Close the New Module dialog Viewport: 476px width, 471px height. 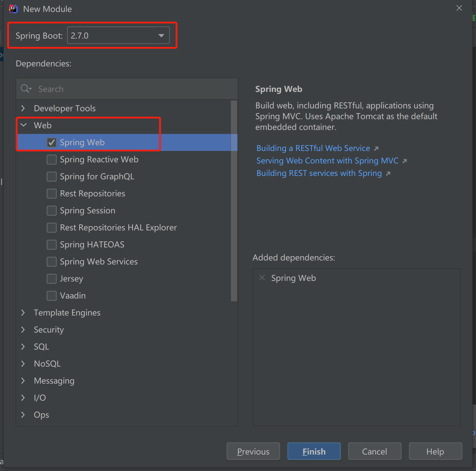(459, 8)
